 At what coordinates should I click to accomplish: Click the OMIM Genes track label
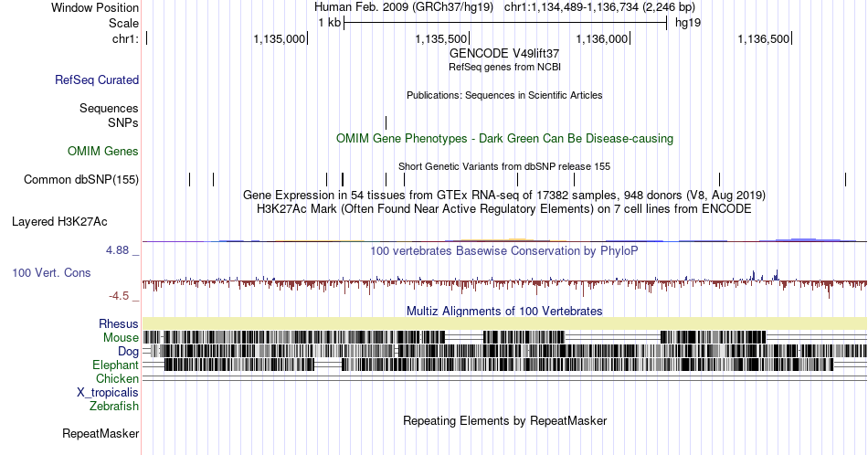pos(103,151)
